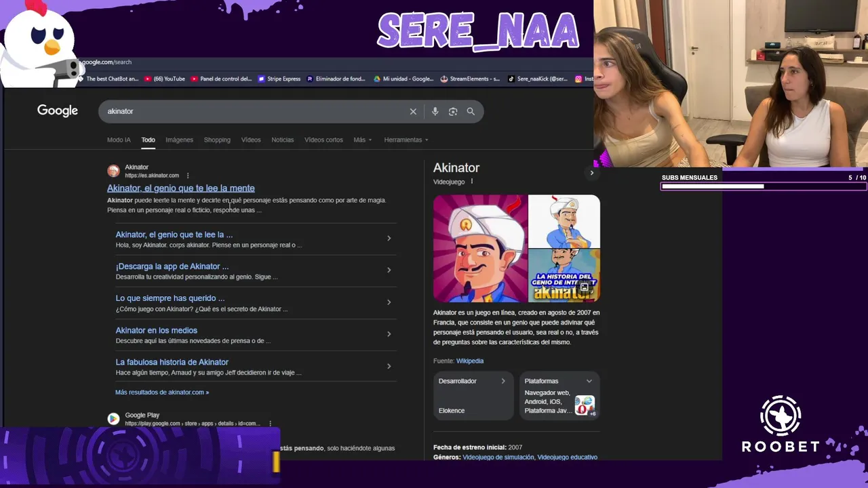Open 'Akinator, el genio que te lee la mente' result

(x=181, y=188)
